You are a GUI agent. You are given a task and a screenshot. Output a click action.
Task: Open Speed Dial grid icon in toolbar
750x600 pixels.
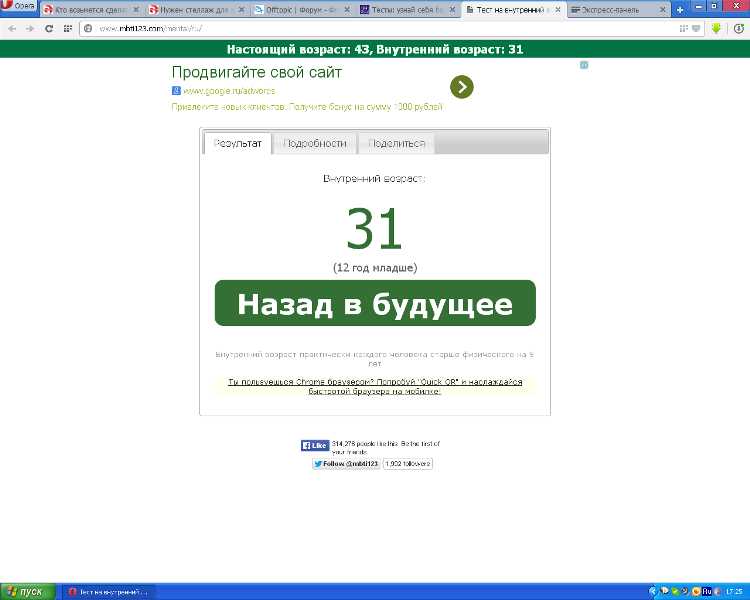click(x=67, y=28)
